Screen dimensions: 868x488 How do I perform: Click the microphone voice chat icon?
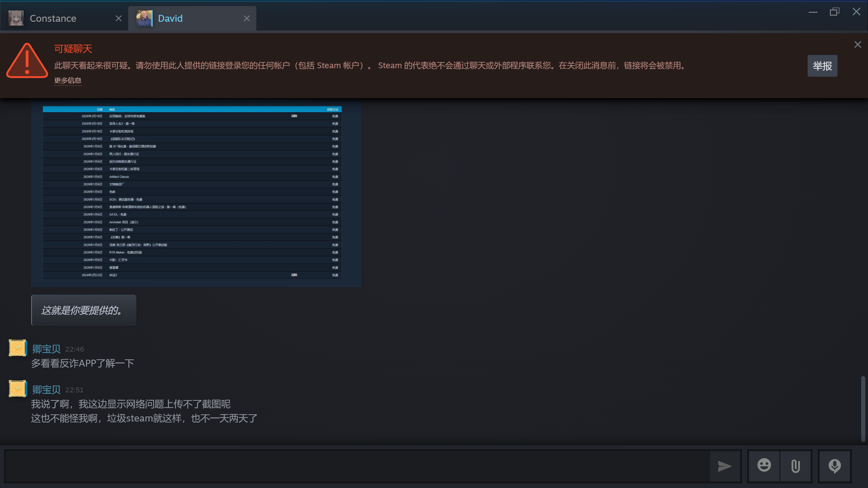(834, 466)
